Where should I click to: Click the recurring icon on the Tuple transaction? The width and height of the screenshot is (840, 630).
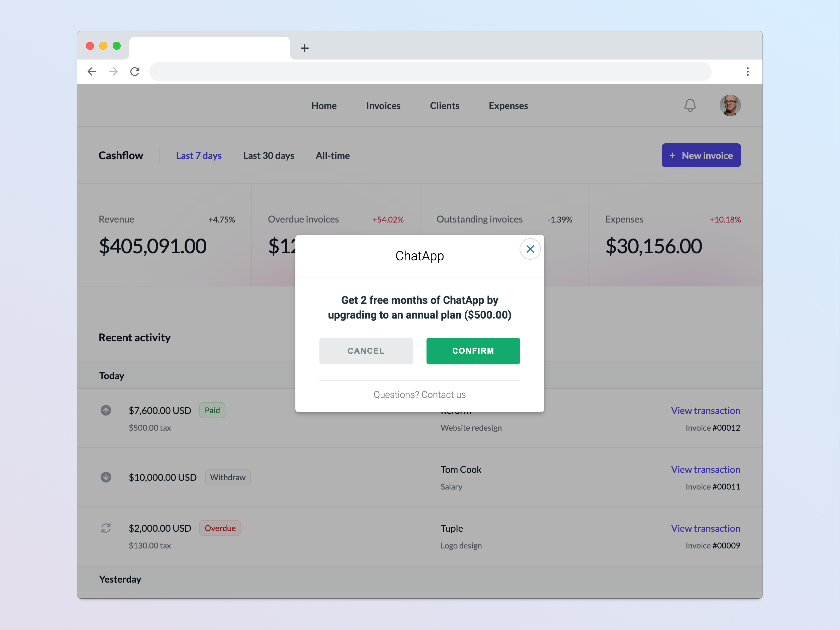click(106, 528)
